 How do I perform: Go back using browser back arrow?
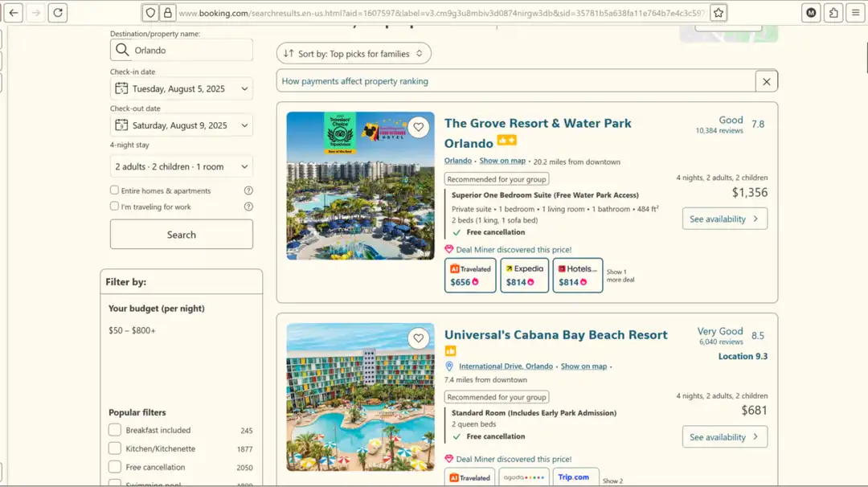tap(14, 13)
